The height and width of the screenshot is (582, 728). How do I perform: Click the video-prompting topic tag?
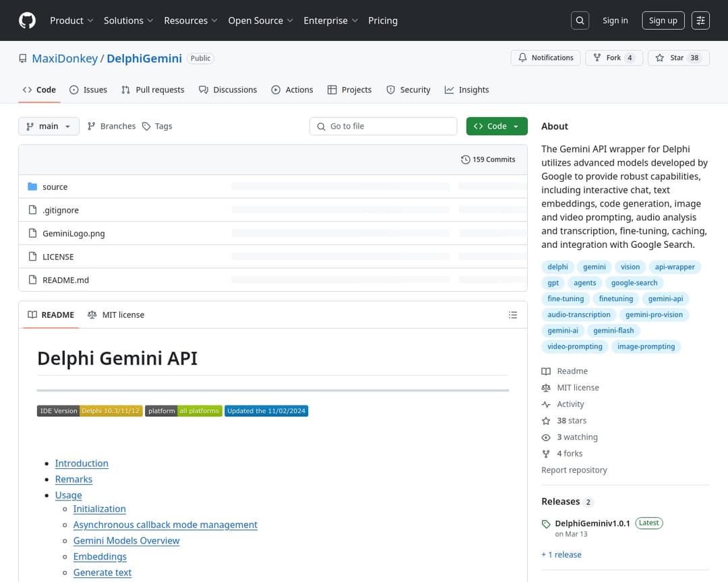pos(575,346)
